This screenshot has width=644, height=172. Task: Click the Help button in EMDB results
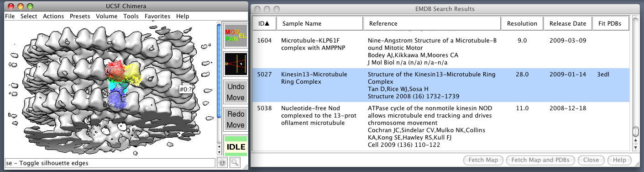619,161
